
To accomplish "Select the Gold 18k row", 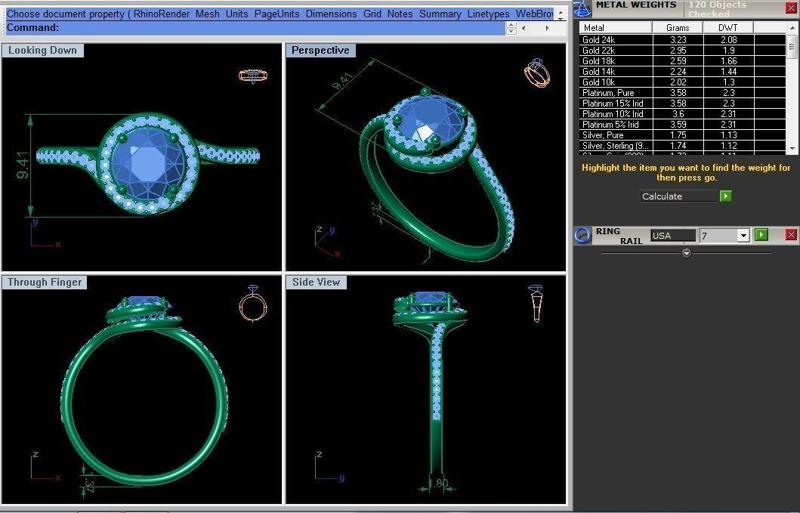I will (x=683, y=61).
